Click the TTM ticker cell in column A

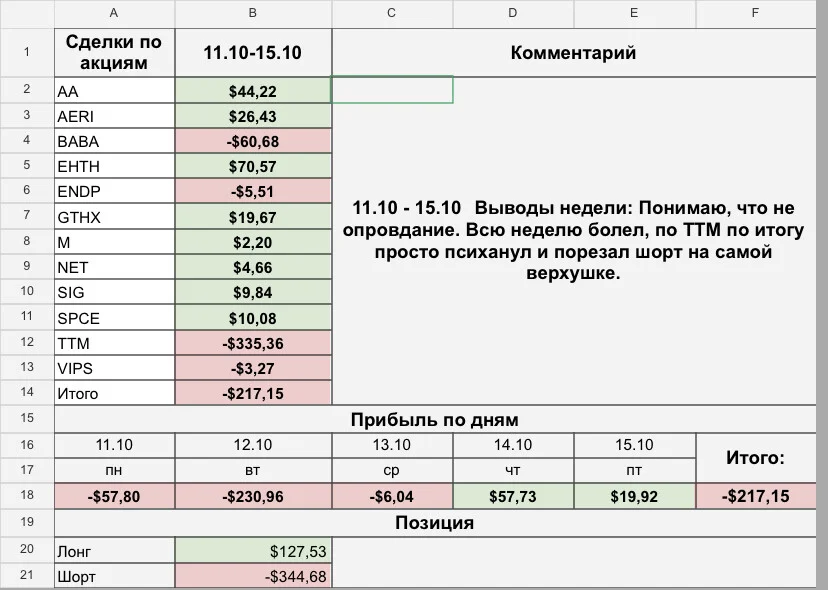(x=114, y=343)
